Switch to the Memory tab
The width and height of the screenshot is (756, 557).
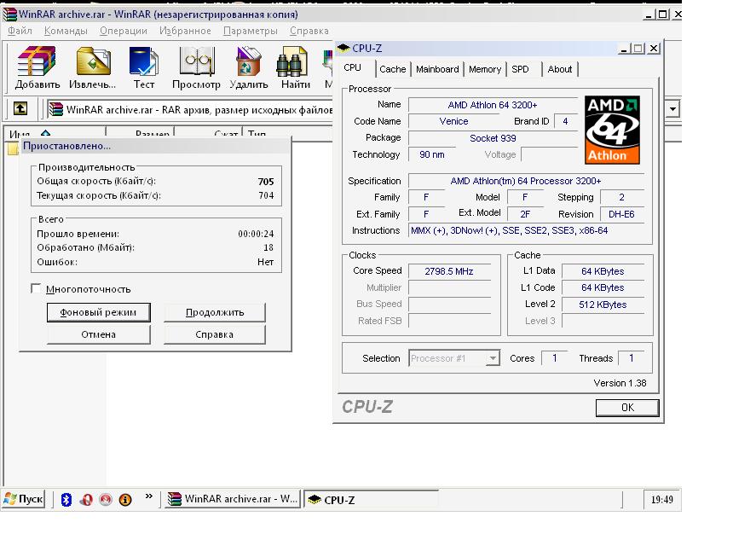click(x=485, y=69)
